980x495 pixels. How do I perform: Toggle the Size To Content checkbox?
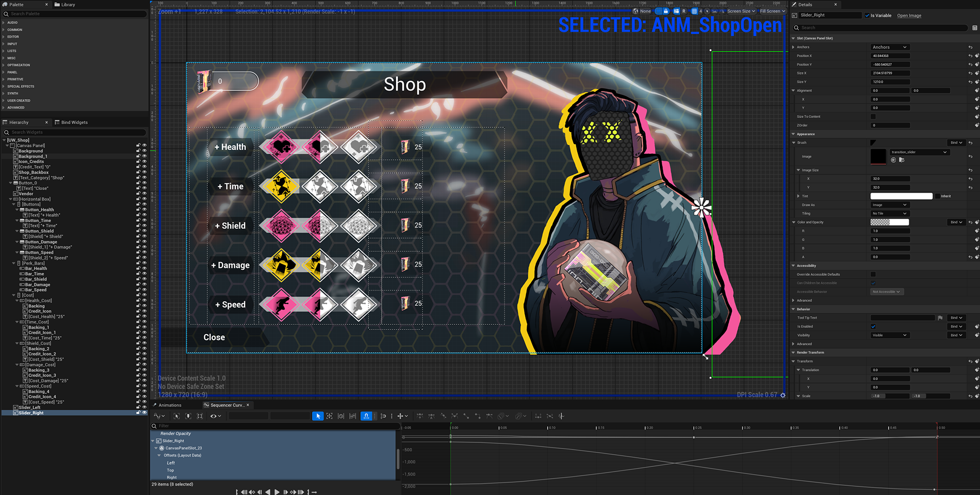(x=873, y=116)
